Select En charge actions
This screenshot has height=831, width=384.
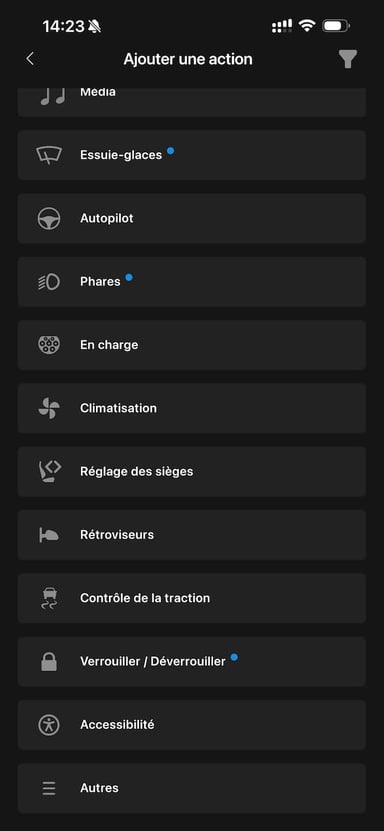pos(192,345)
